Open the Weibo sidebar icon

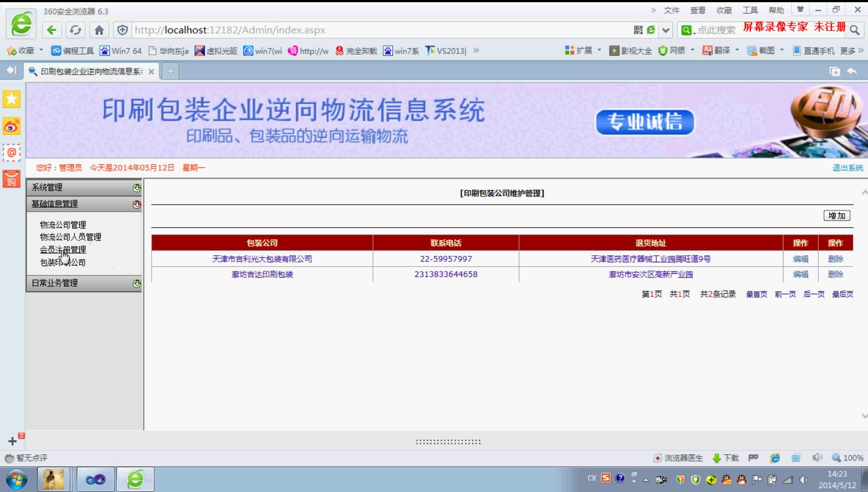[x=11, y=127]
